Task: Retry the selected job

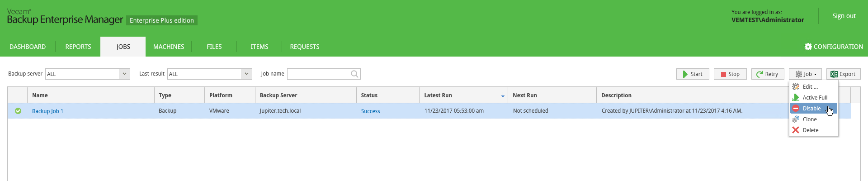Action: pyautogui.click(x=768, y=74)
